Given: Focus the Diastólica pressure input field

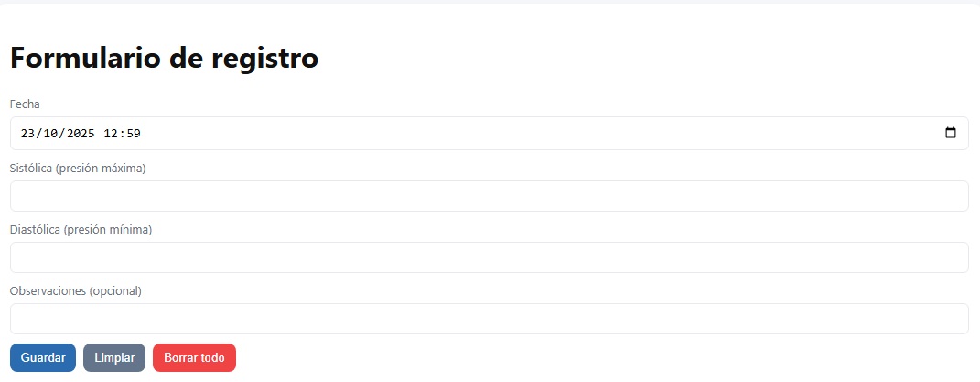Looking at the screenshot, I should [489, 257].
